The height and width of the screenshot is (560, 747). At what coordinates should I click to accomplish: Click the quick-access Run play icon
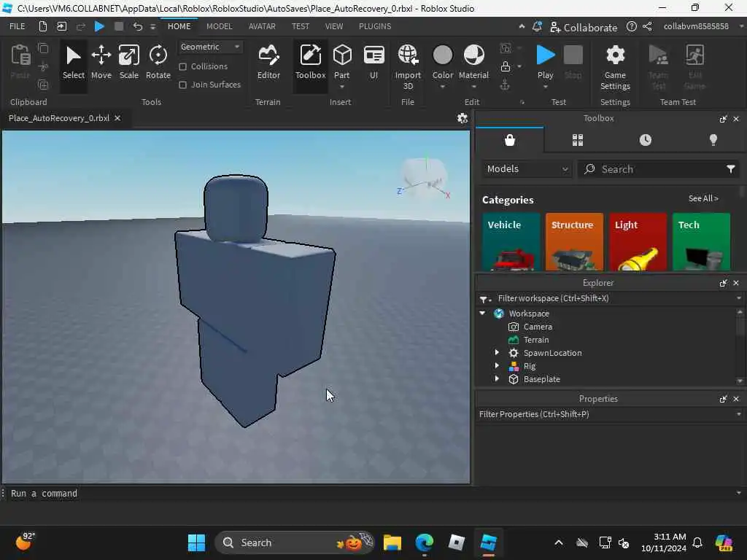[99, 26]
